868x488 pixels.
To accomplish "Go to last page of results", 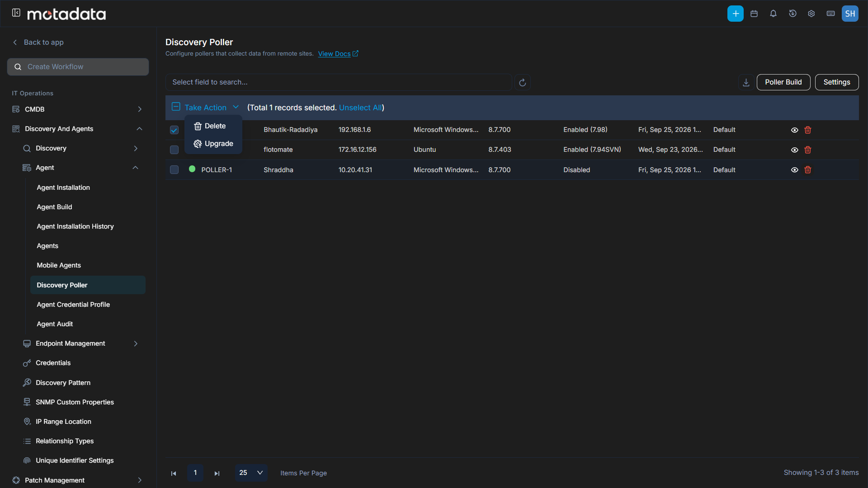I will [x=217, y=473].
